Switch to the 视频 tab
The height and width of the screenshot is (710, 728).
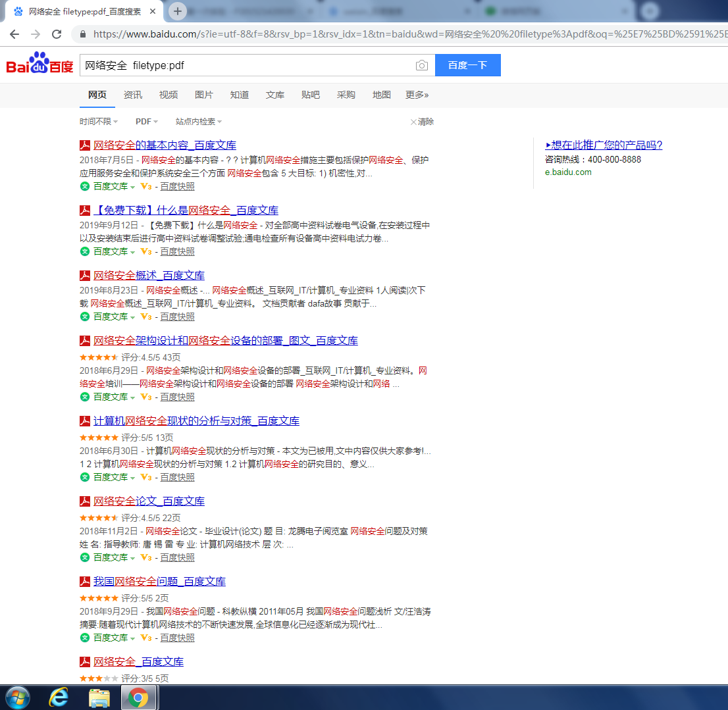tap(169, 95)
